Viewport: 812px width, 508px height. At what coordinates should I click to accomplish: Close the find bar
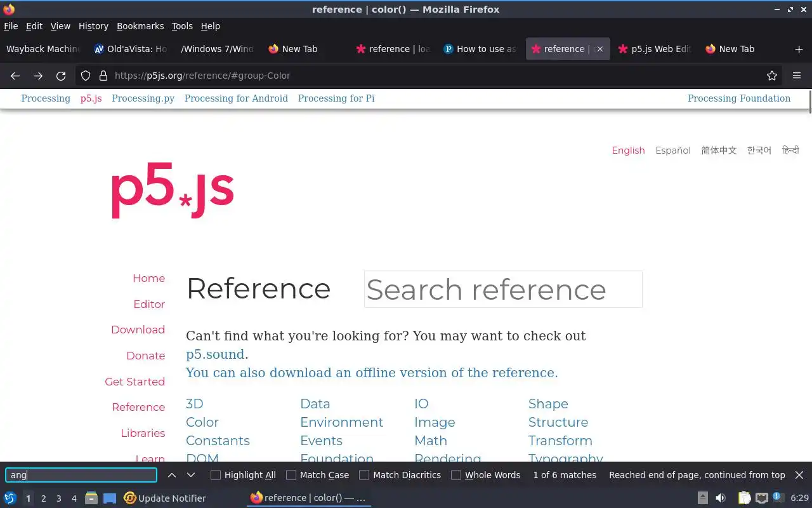point(799,475)
